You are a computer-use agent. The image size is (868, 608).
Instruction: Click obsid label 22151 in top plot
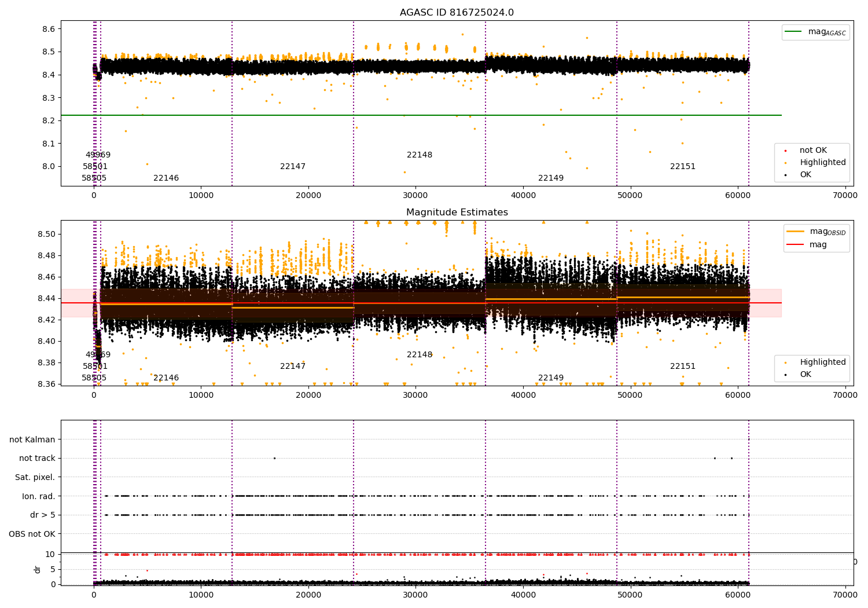(x=683, y=166)
